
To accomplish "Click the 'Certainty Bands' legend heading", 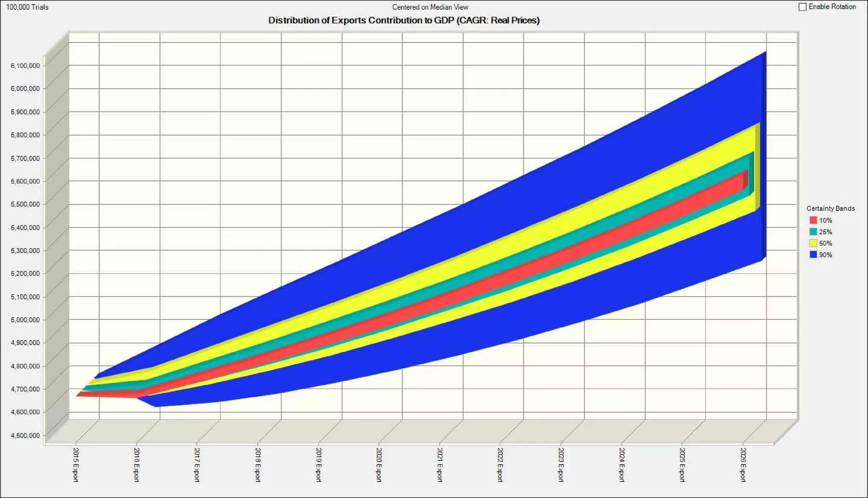I will 830,208.
